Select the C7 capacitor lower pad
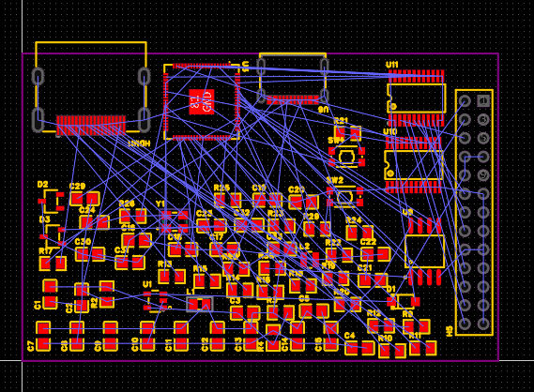 [43, 343]
